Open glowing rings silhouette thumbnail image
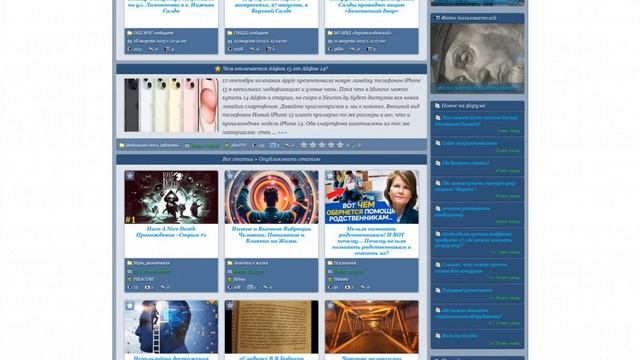The width and height of the screenshot is (640, 360). (x=271, y=197)
